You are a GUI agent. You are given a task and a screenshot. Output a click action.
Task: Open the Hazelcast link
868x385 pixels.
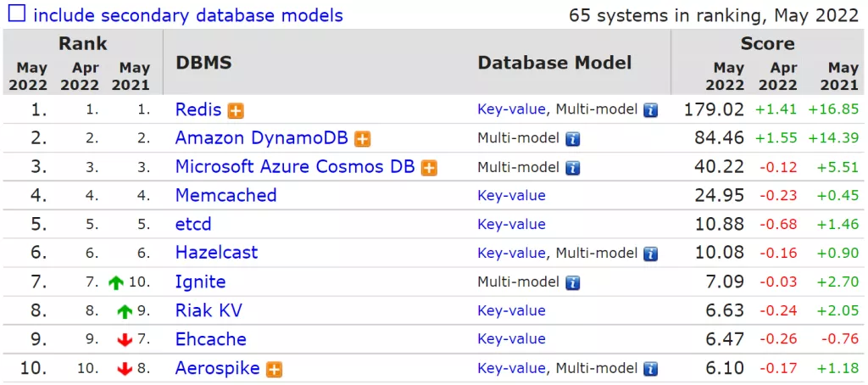(x=216, y=253)
